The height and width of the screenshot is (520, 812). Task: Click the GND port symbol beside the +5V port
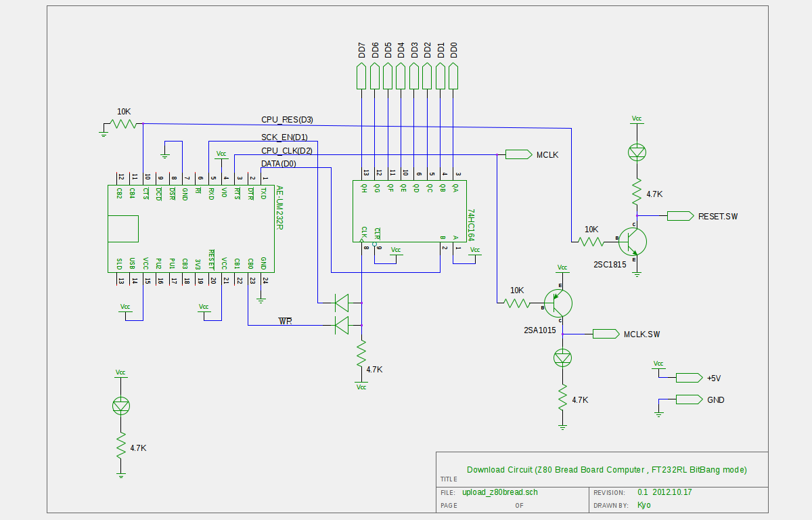[689, 399]
